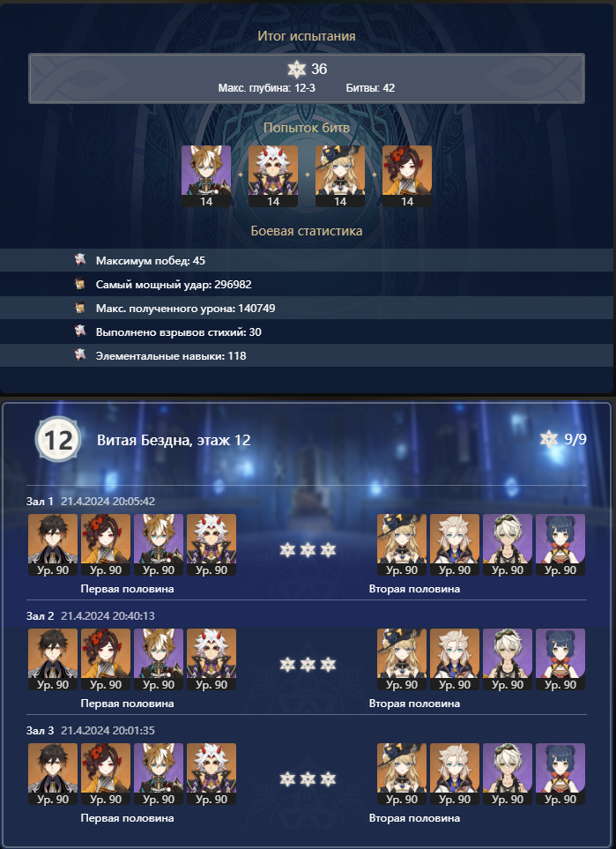Click the Gorou portrait under Попыток битв
The image size is (616, 849).
tap(206, 176)
